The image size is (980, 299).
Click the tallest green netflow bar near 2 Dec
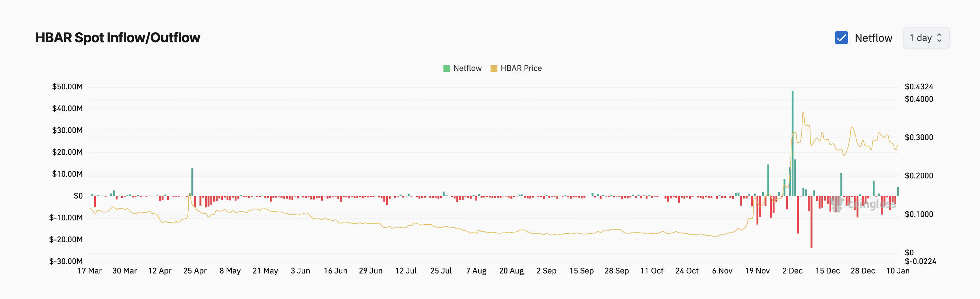(x=792, y=143)
